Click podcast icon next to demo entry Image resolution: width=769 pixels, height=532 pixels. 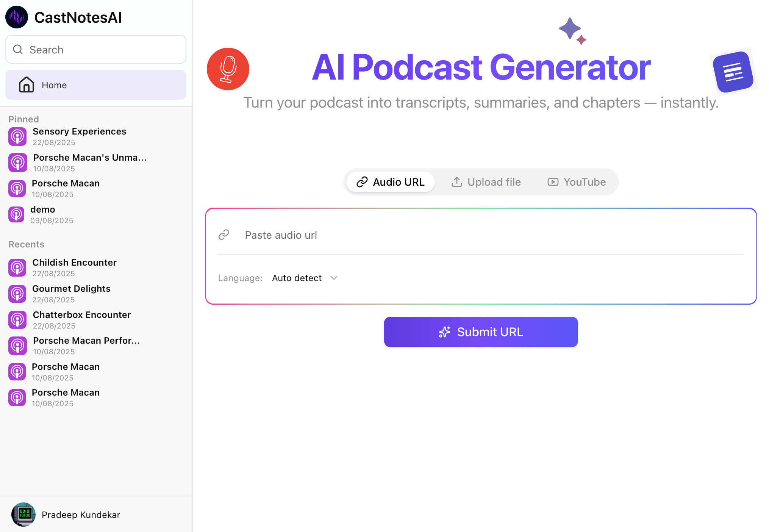click(16, 215)
